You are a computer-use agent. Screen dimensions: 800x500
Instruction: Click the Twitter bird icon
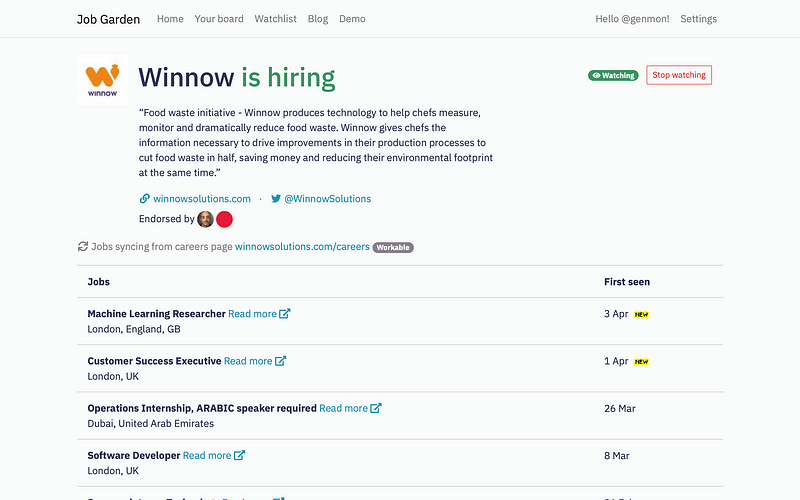pyautogui.click(x=276, y=198)
